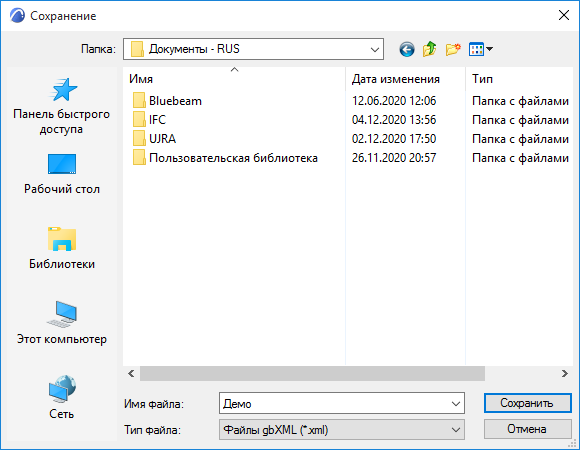Open Этот компьютер location
580x450 pixels.
point(62,323)
